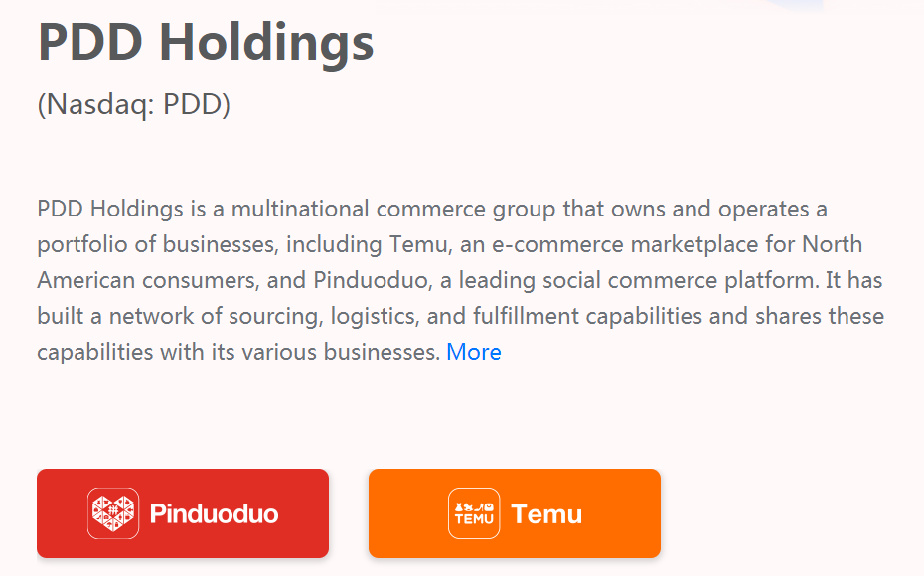Click the Temu logo icon
Screen dimensions: 924x576
(474, 513)
